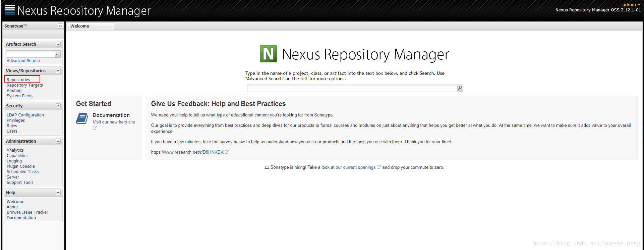Click the Artifact Search magnifier icon in sidebar
This screenshot has width=644, height=250.
(58, 54)
